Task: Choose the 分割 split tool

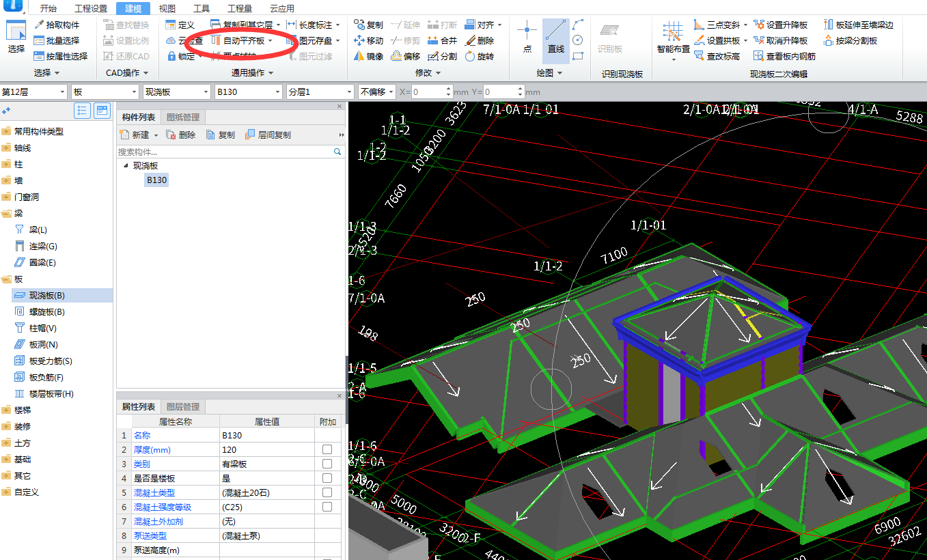Action: tap(443, 56)
